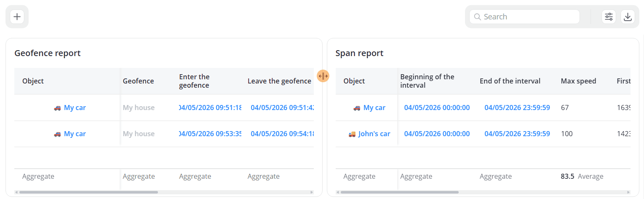The height and width of the screenshot is (199, 644).
Task: Click the Geofence column header
Action: click(x=138, y=81)
